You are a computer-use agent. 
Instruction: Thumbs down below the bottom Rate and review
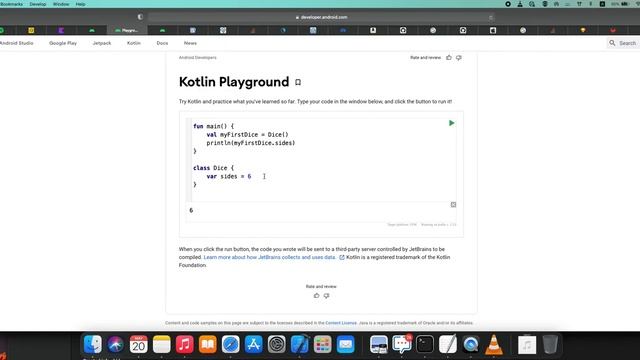pos(326,296)
